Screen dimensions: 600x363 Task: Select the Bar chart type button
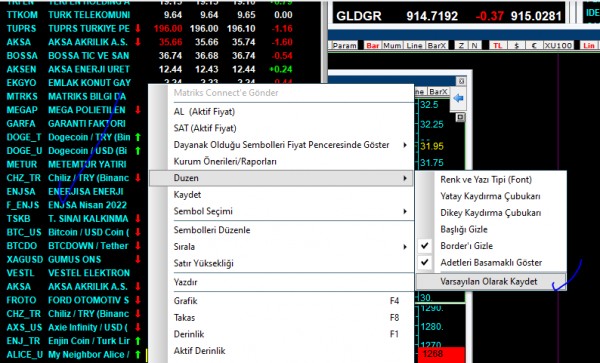(372, 46)
